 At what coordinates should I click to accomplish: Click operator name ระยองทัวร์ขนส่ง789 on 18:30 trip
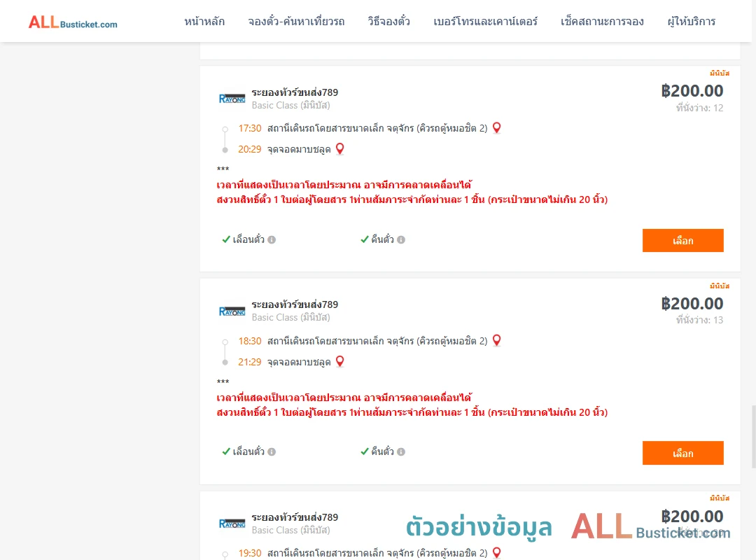pyautogui.click(x=295, y=304)
